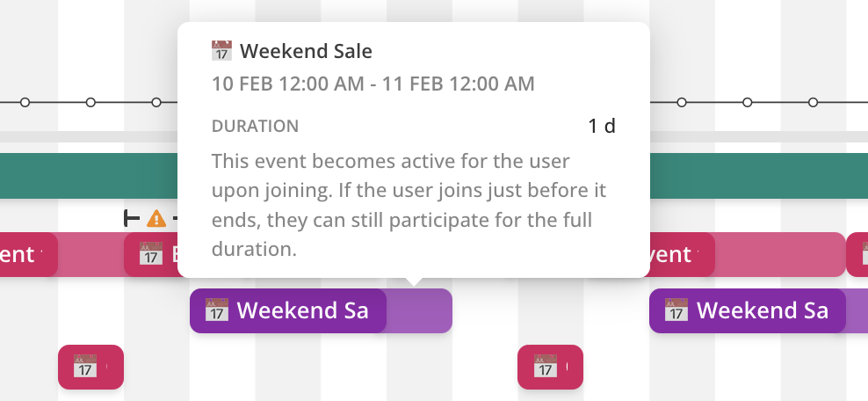This screenshot has width=868, height=401.
Task: Click the duration value 1 d in the tooltip
Action: point(602,127)
